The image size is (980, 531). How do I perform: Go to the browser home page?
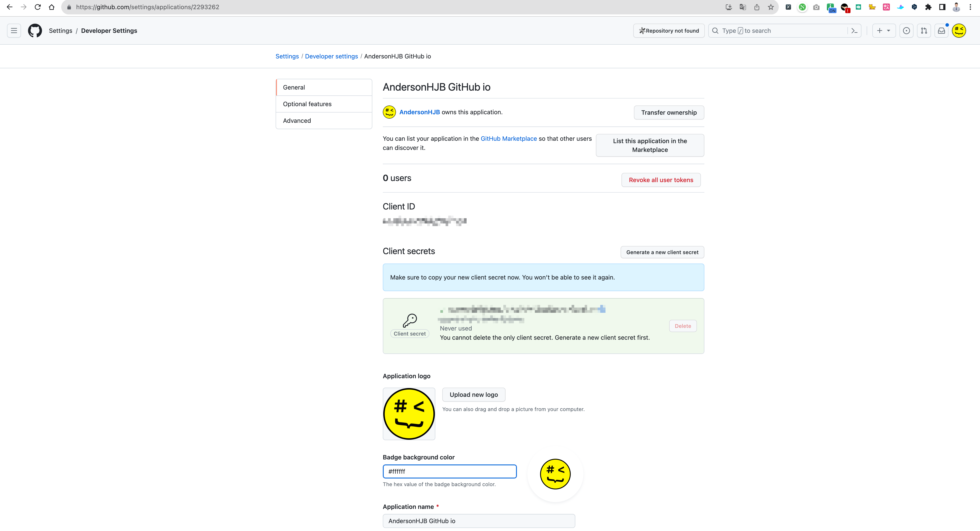(x=52, y=7)
